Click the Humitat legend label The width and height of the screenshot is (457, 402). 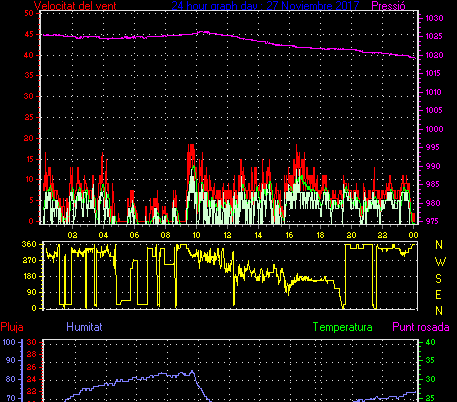click(x=84, y=327)
